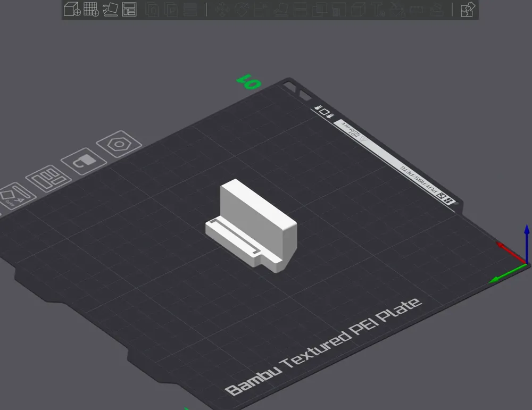Select the white model on the plate
Screen dimensions: 532x410
pyautogui.click(x=250, y=223)
